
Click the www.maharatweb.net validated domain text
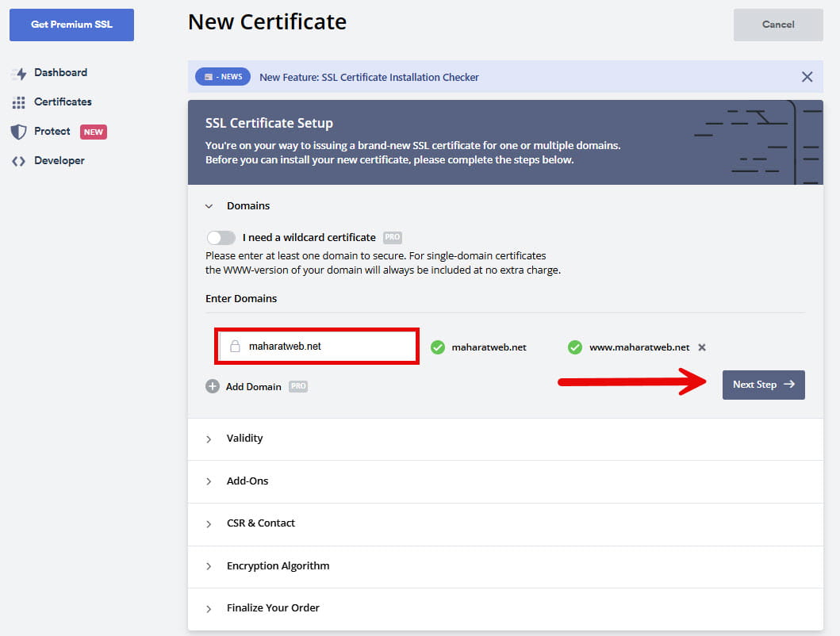tap(639, 347)
